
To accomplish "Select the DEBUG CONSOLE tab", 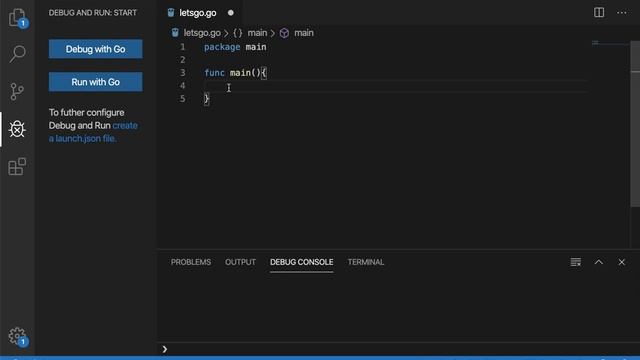I will click(301, 262).
